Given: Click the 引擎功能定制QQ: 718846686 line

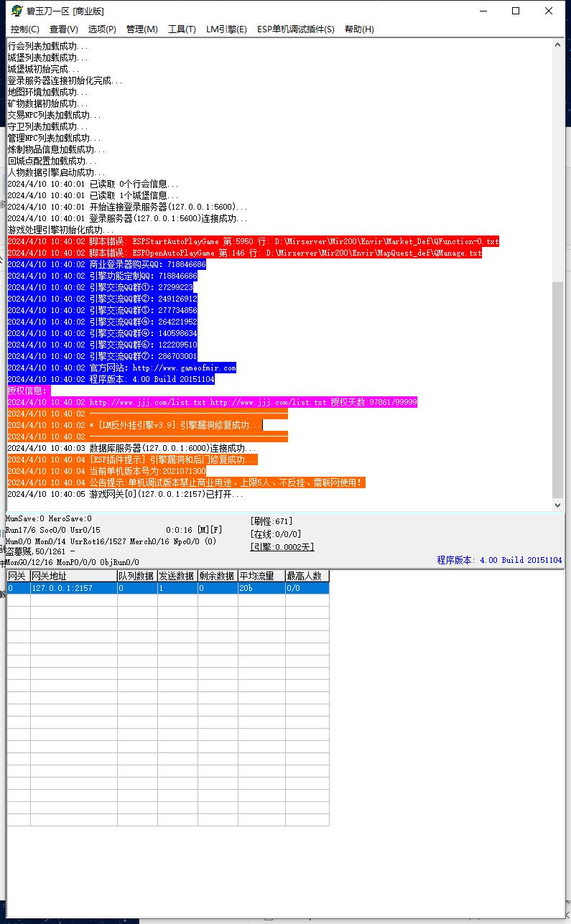Looking at the screenshot, I should pyautogui.click(x=102, y=276).
